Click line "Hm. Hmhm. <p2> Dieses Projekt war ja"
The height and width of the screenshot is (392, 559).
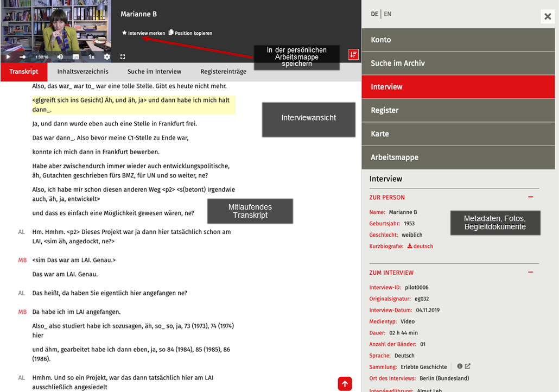[131, 237]
